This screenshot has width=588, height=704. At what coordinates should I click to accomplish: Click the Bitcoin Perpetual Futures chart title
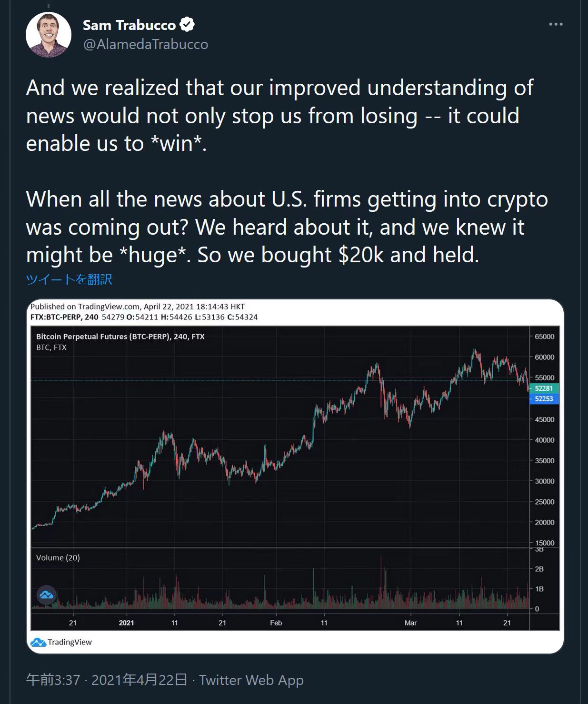tap(120, 337)
